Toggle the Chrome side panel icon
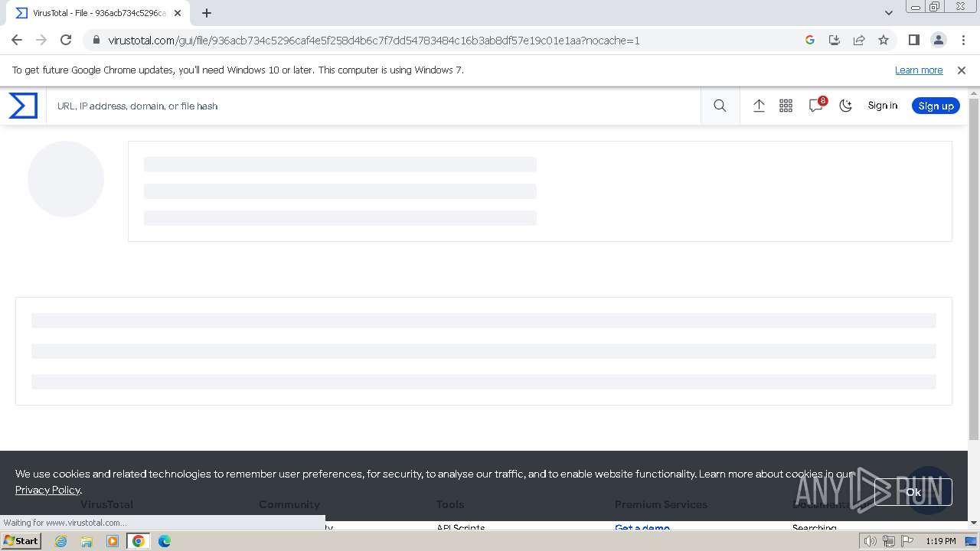The width and height of the screenshot is (980, 551). (x=913, y=40)
